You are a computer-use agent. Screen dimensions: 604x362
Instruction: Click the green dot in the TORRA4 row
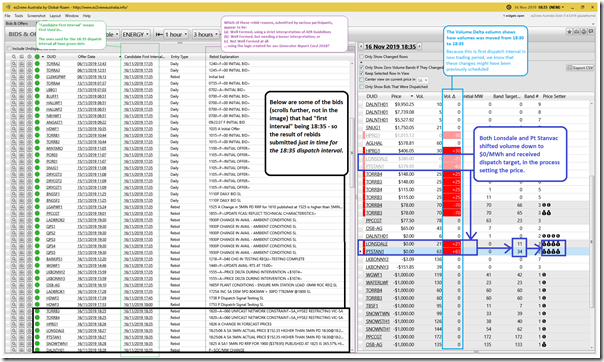tap(37, 83)
